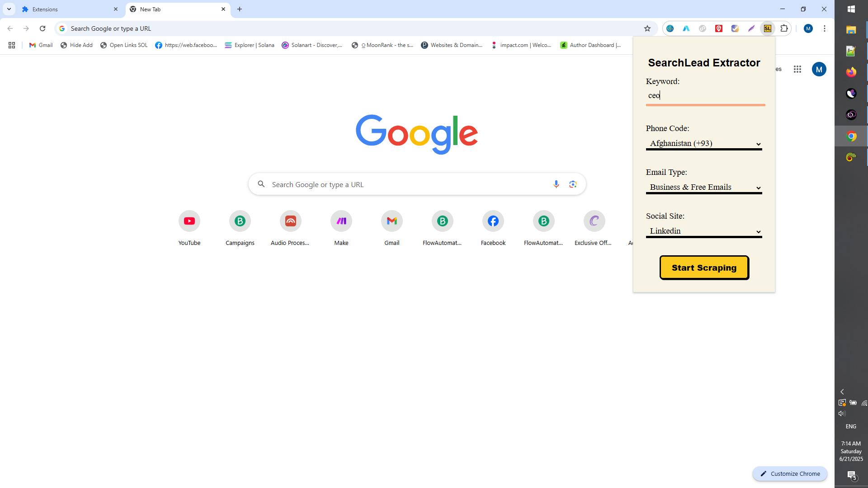Open the checkmark extension icon
The height and width of the screenshot is (488, 868).
[735, 28]
